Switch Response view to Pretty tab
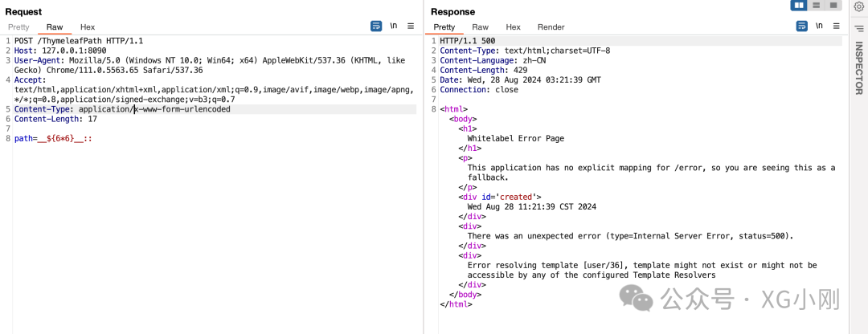Viewport: 868px width, 334px height. [444, 27]
